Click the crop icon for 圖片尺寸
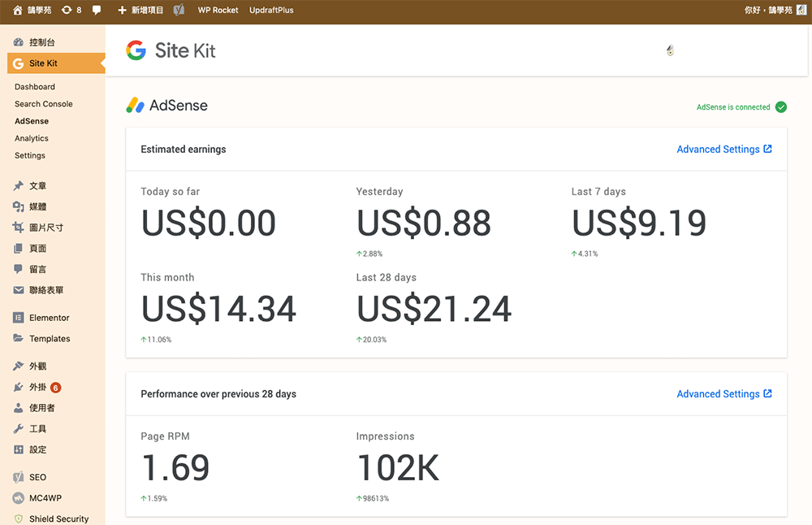The height and width of the screenshot is (525, 812). 19,228
